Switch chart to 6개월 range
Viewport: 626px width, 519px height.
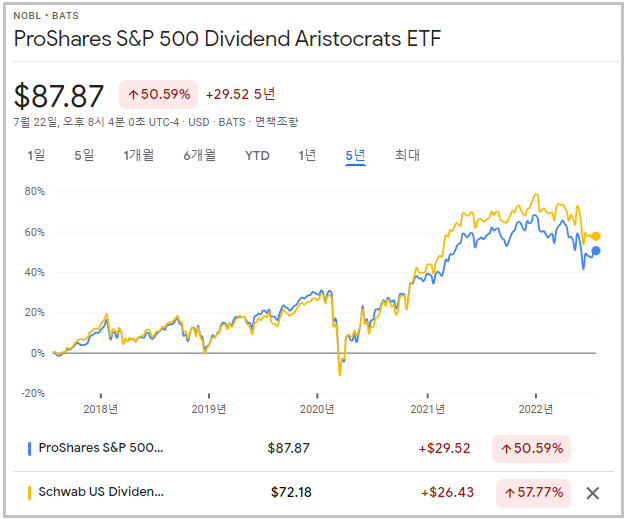[200, 155]
